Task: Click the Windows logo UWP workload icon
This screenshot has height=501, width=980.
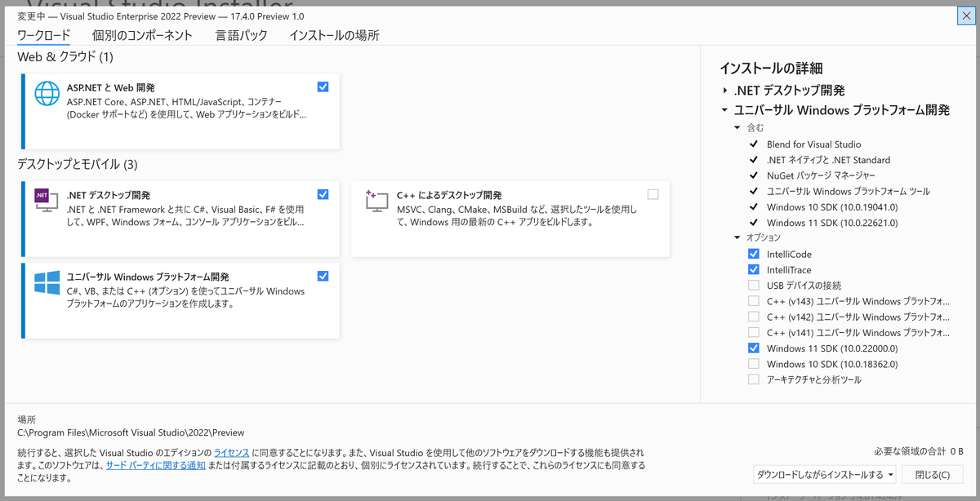Action: [47, 282]
